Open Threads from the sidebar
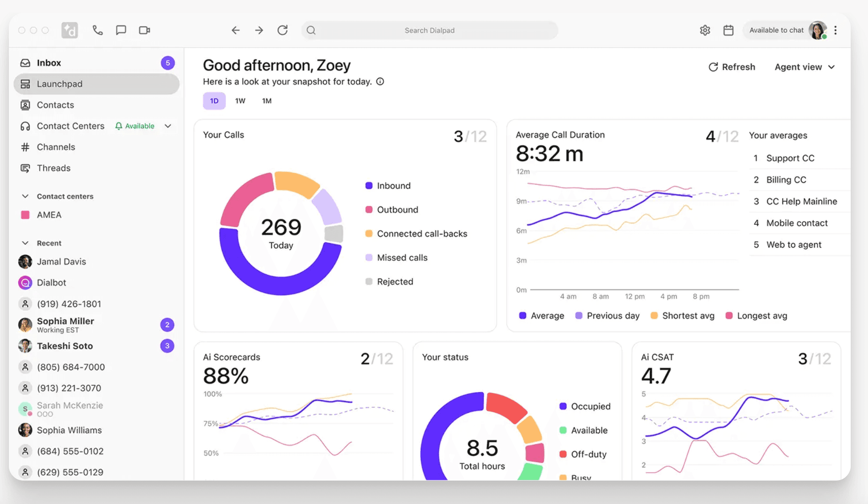The image size is (868, 504). click(x=53, y=168)
